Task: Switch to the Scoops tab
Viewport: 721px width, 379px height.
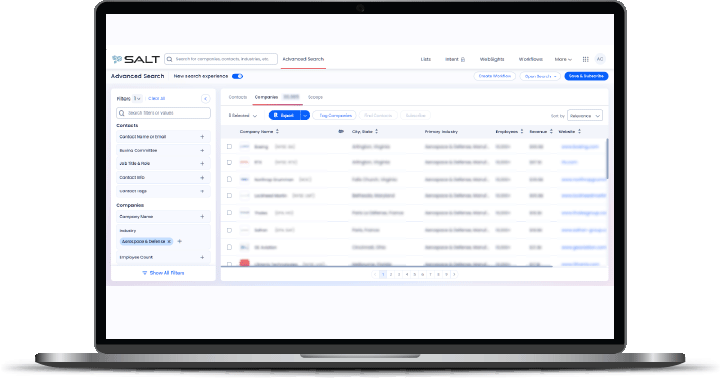Action: (x=315, y=98)
